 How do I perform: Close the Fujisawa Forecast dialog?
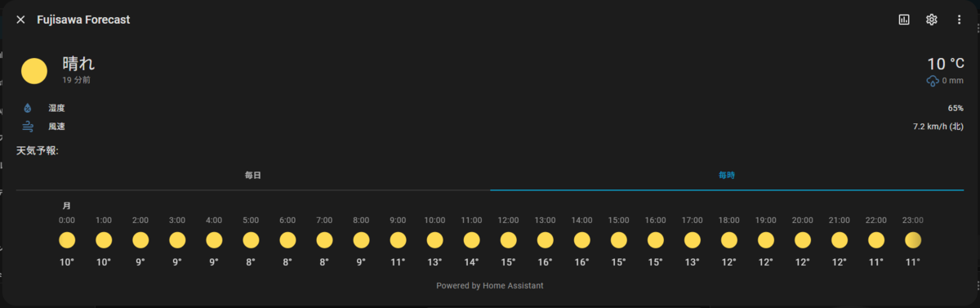click(20, 20)
